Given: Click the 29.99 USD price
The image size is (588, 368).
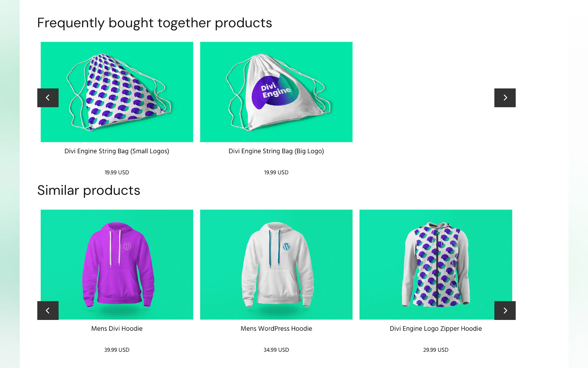Looking at the screenshot, I should point(435,350).
